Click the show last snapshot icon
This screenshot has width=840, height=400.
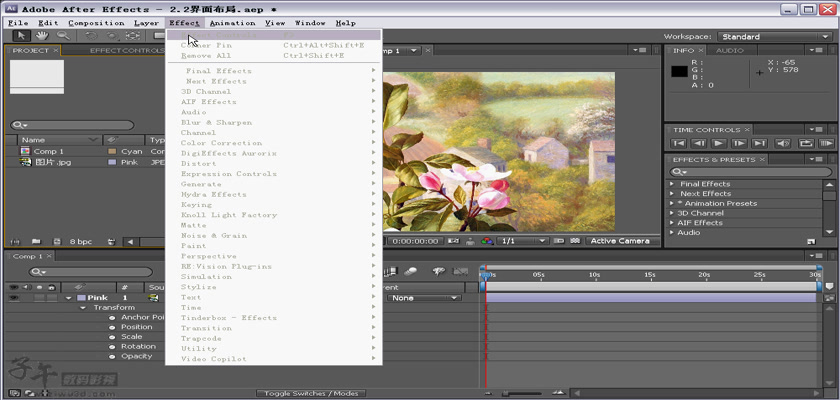[x=470, y=241]
